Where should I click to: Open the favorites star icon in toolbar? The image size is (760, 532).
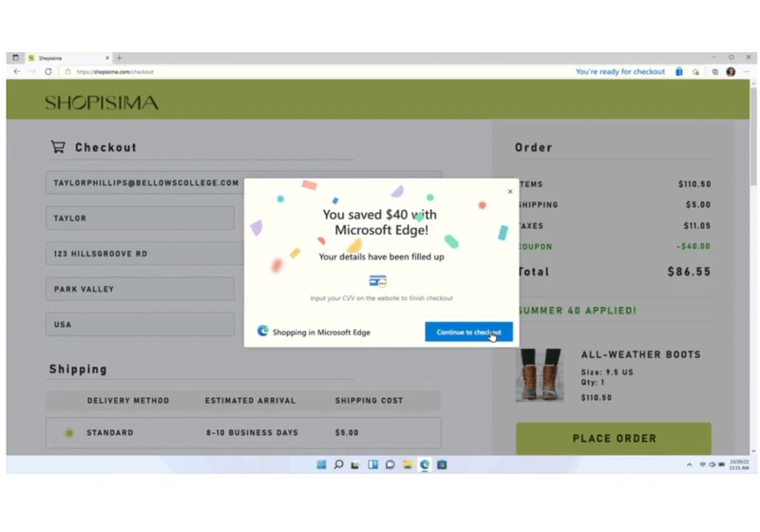(695, 71)
